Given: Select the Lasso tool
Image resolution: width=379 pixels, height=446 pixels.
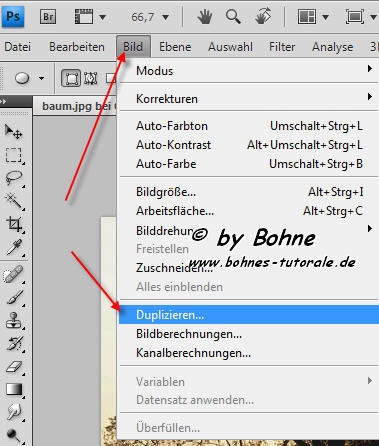Looking at the screenshot, I should point(14,179).
